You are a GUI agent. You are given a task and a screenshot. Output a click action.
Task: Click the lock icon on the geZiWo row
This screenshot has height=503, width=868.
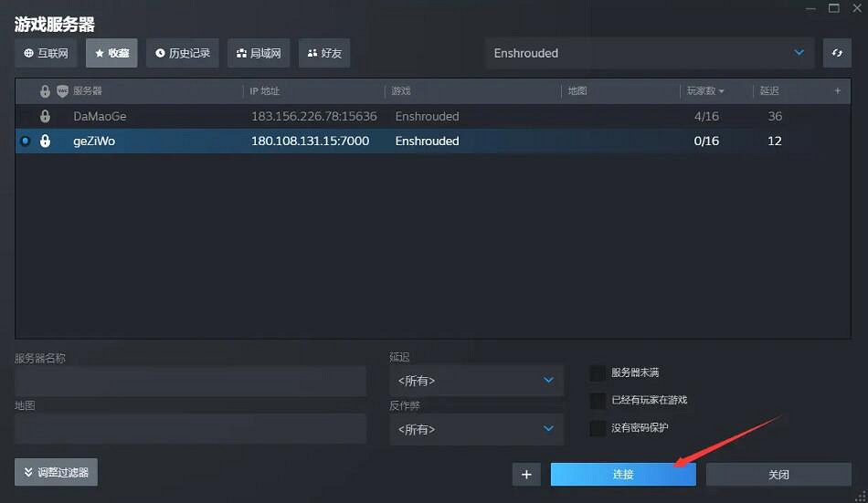click(45, 141)
